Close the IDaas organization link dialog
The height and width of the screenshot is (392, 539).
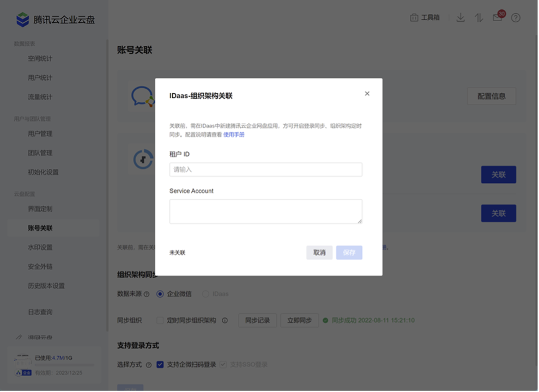(367, 94)
